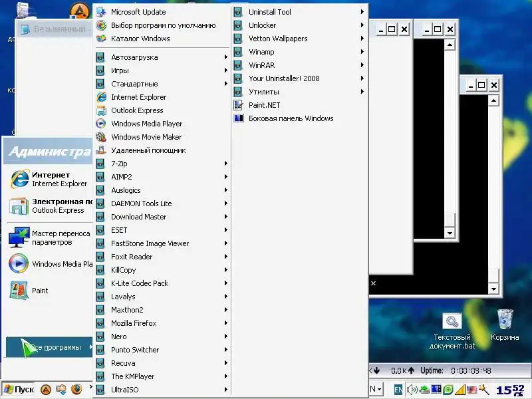Image resolution: width=532 pixels, height=399 pixels.
Task: Open the Nero program folder
Action: tap(162, 336)
